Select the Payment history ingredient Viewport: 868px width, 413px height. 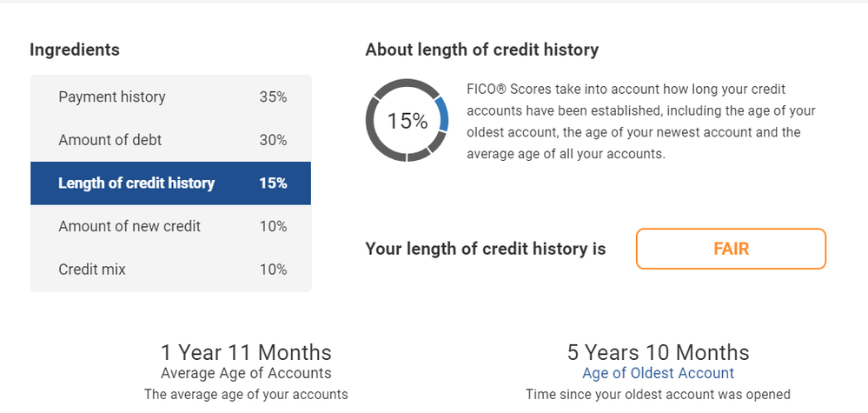170,97
